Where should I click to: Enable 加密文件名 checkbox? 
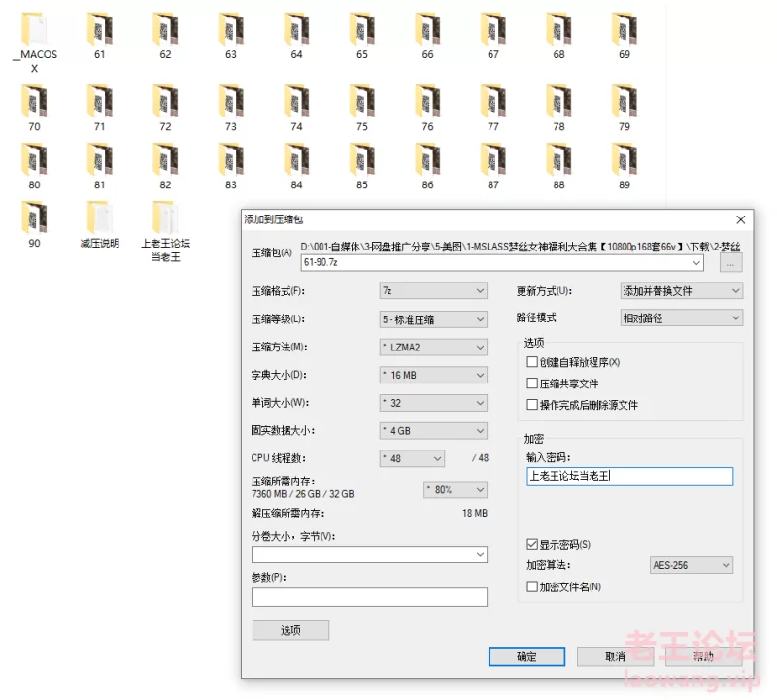point(532,586)
